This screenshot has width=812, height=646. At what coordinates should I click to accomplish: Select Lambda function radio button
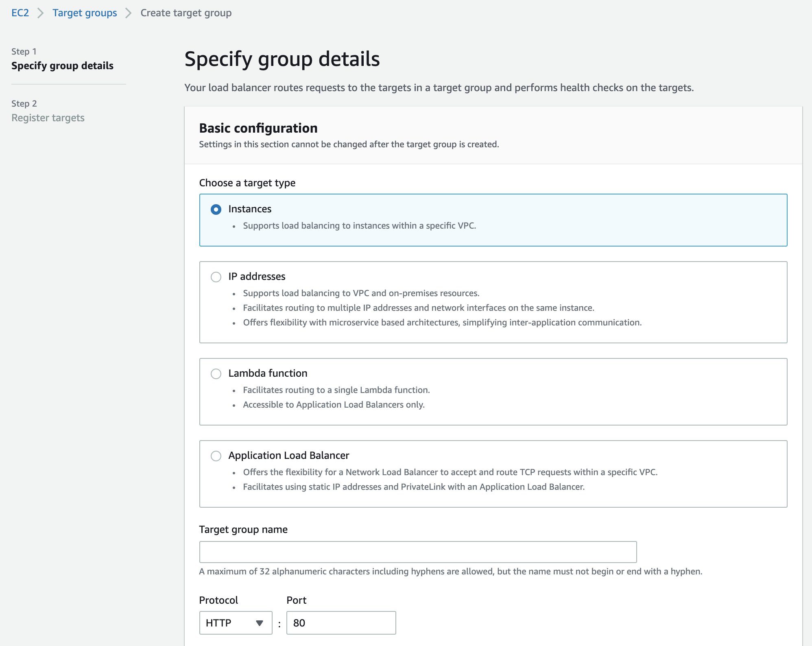pyautogui.click(x=216, y=374)
